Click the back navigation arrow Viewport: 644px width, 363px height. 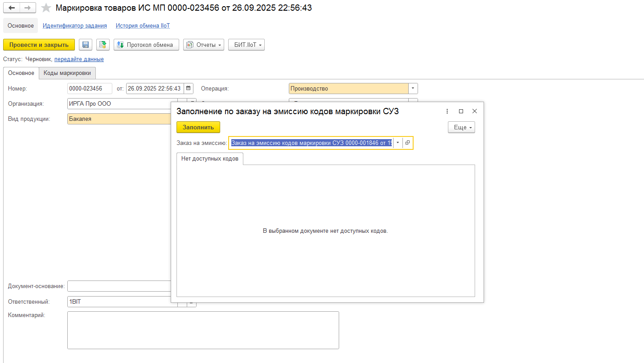(x=12, y=8)
